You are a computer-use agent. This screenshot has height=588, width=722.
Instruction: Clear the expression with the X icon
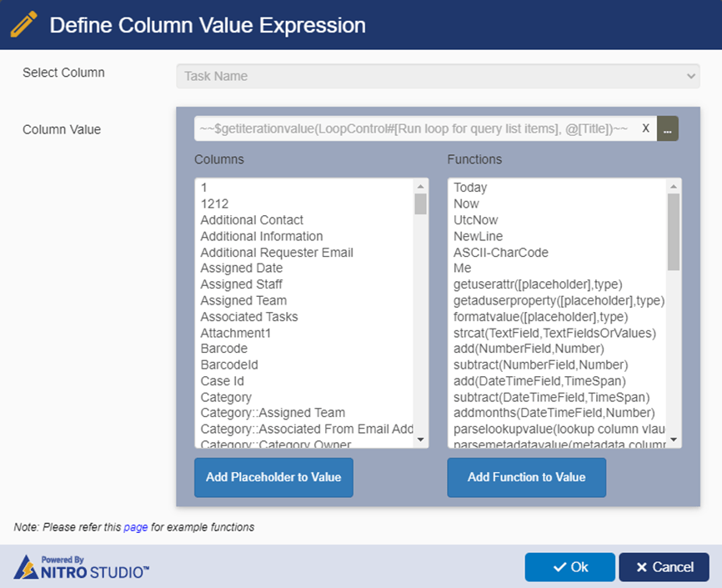coord(645,128)
